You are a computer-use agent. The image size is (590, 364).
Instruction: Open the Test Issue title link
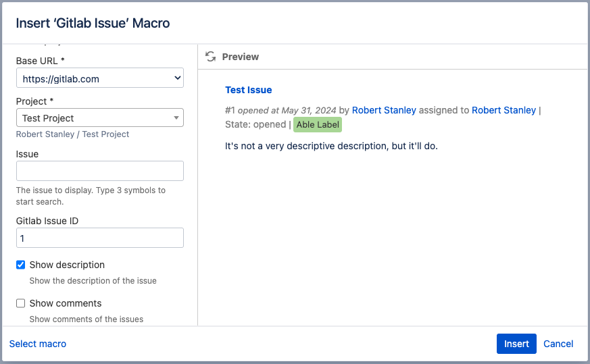click(x=248, y=90)
